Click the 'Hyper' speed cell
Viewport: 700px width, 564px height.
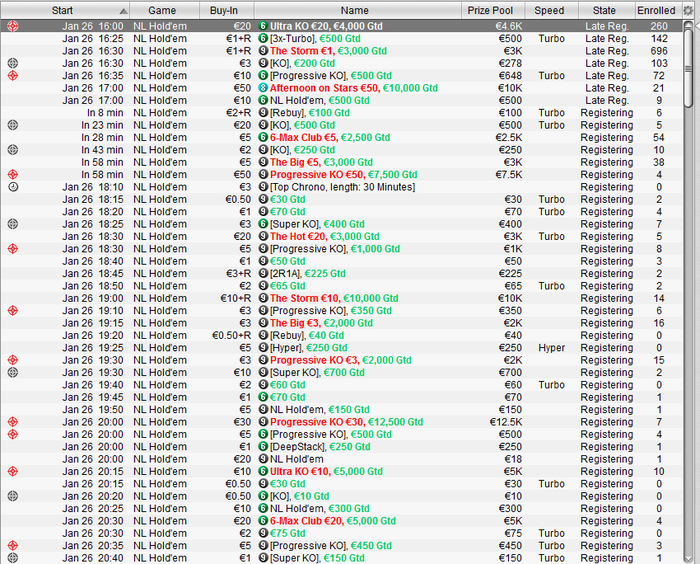[x=551, y=347]
